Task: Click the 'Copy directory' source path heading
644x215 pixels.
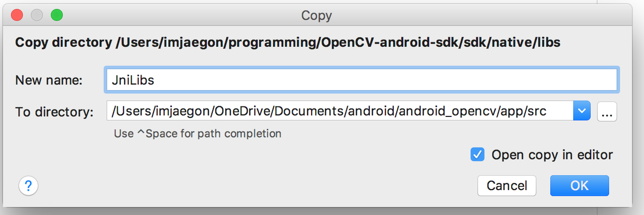Action: [288, 43]
